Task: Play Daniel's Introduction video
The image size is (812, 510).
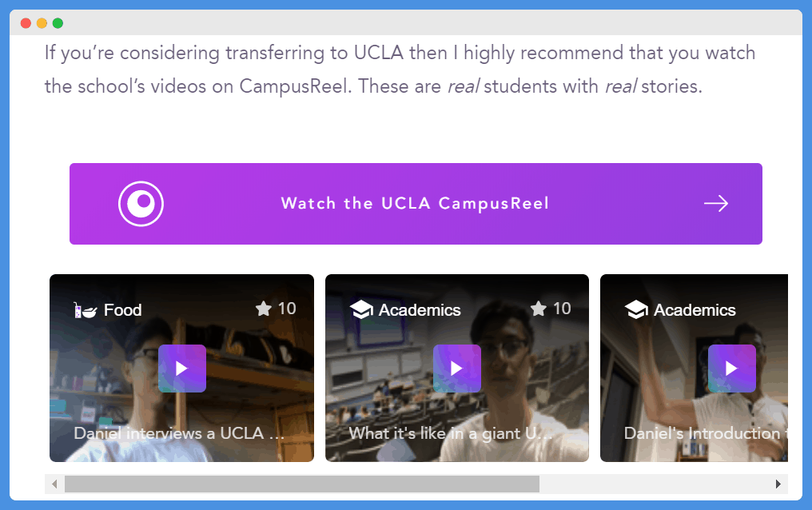Action: pyautogui.click(x=732, y=369)
